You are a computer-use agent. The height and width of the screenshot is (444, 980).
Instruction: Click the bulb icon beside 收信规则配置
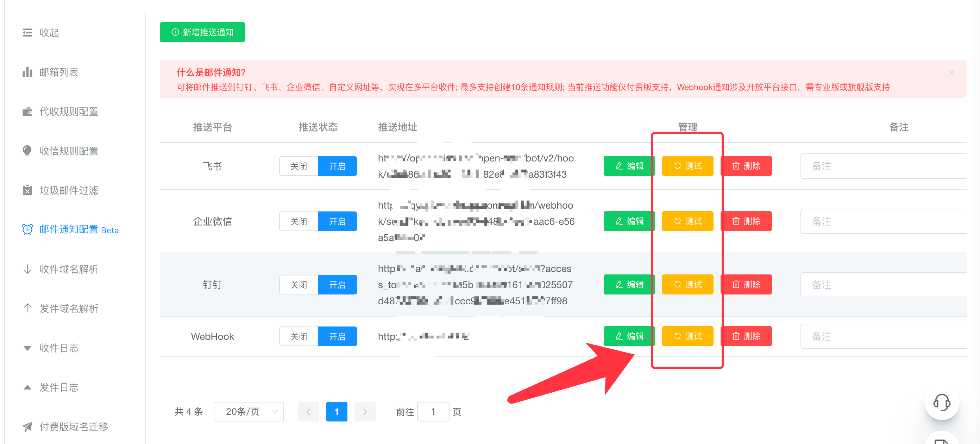point(27,151)
